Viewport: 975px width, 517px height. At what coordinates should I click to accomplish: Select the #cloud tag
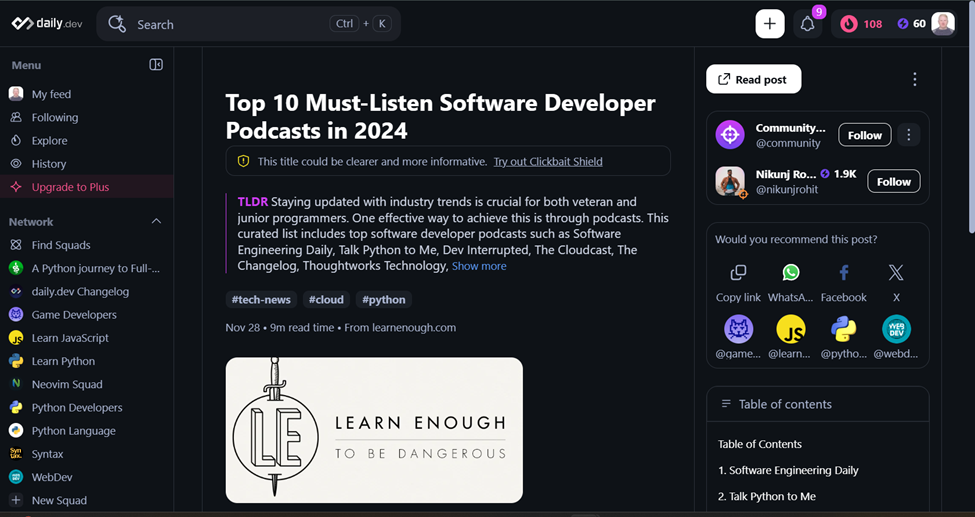326,299
